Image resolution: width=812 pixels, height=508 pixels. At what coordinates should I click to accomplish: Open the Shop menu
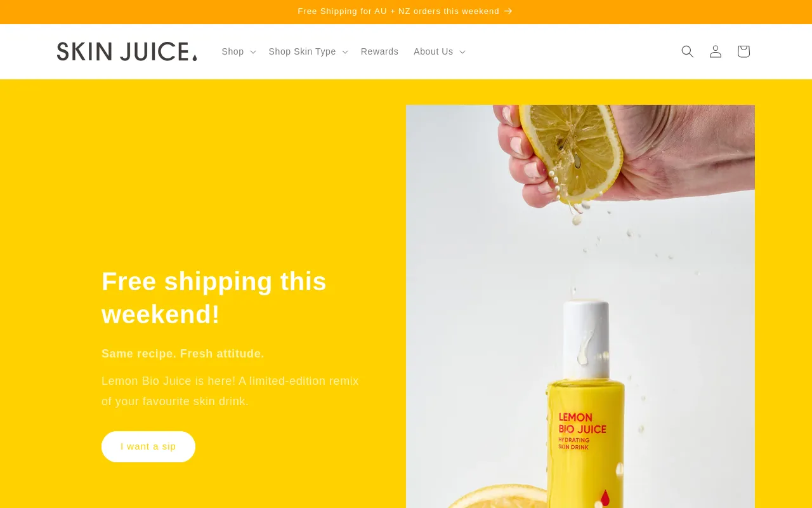point(233,51)
